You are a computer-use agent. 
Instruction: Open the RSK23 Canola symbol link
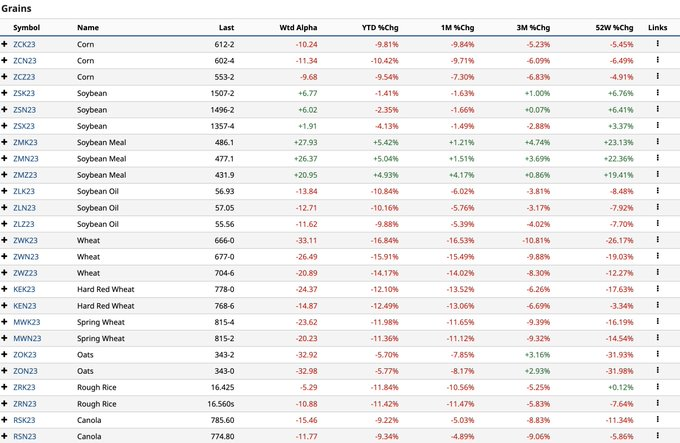click(x=25, y=420)
